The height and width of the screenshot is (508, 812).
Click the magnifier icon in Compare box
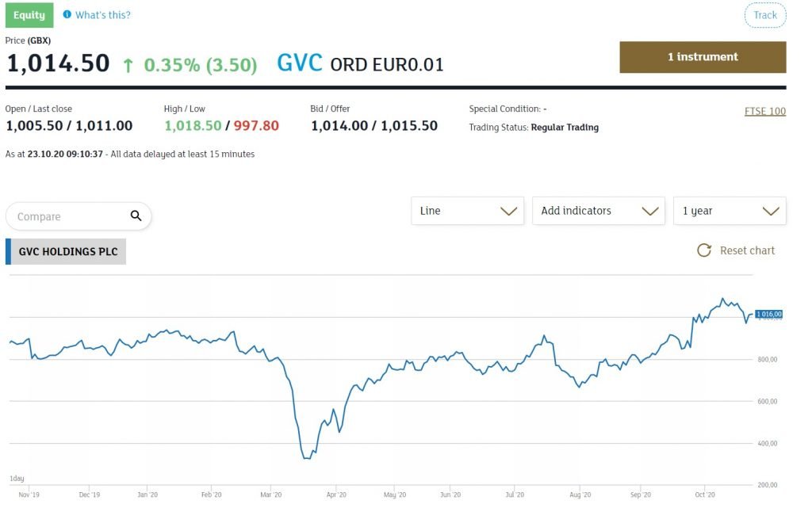(136, 216)
